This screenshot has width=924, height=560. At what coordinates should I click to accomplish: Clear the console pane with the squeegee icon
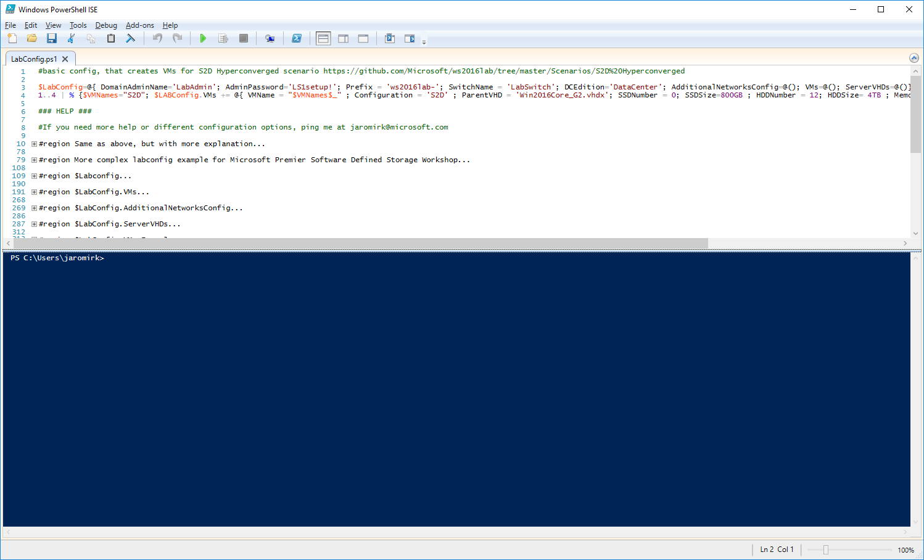[131, 38]
